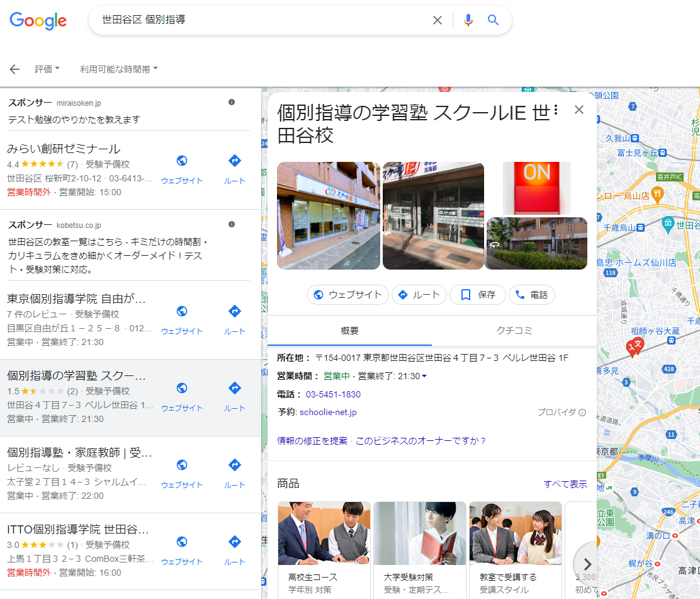Click the 世田谷 museum marker on map
700x599 pixels.
pyautogui.click(x=668, y=225)
